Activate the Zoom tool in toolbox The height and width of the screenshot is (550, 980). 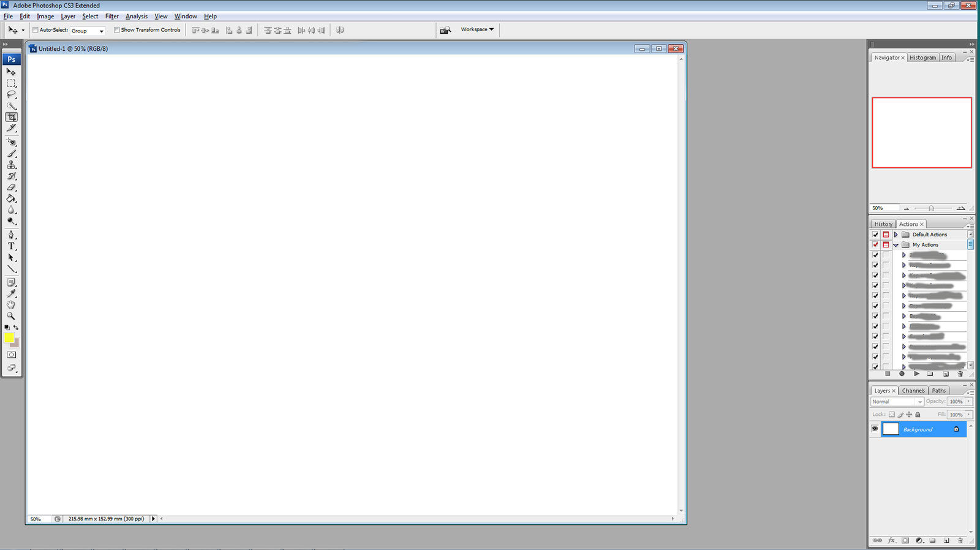tap(11, 316)
